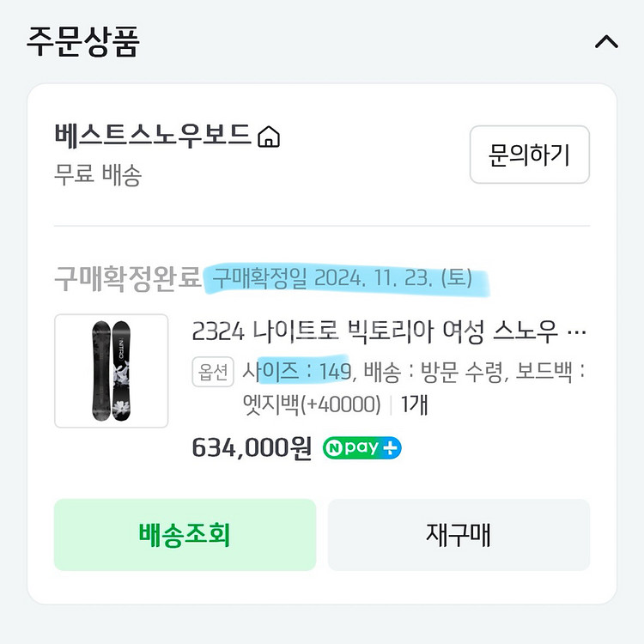This screenshot has height=644, width=644.
Task: Click the 사이즈 : 149 option text
Action: tap(297, 373)
